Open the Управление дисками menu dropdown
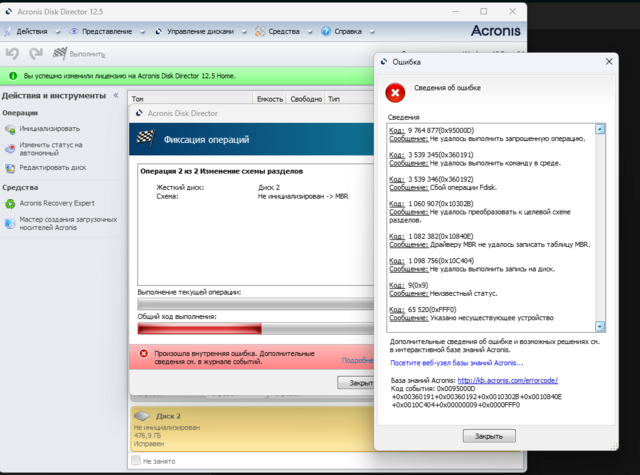Image resolution: width=640 pixels, height=475 pixels. (x=200, y=31)
